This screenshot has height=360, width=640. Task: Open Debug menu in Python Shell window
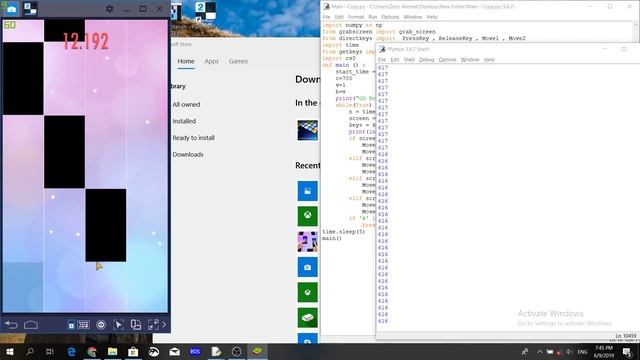click(x=427, y=60)
